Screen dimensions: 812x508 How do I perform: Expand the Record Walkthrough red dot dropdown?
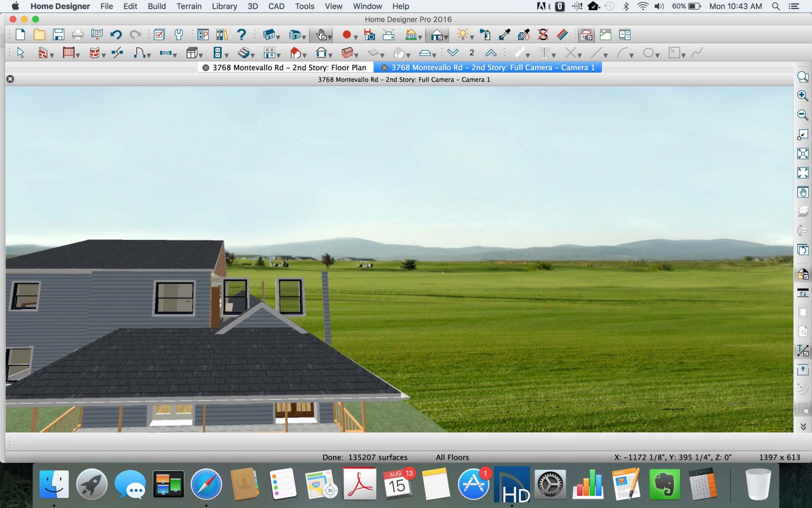(x=355, y=37)
